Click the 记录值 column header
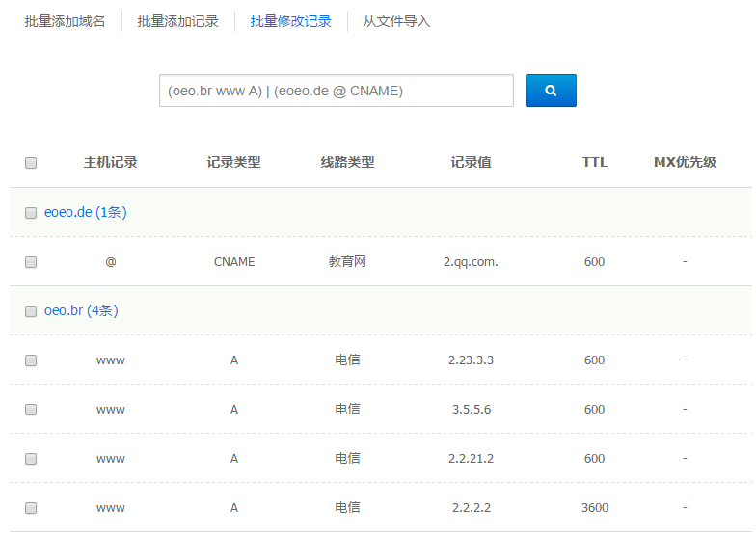Screen dimensions: 756x534 [x=471, y=162]
